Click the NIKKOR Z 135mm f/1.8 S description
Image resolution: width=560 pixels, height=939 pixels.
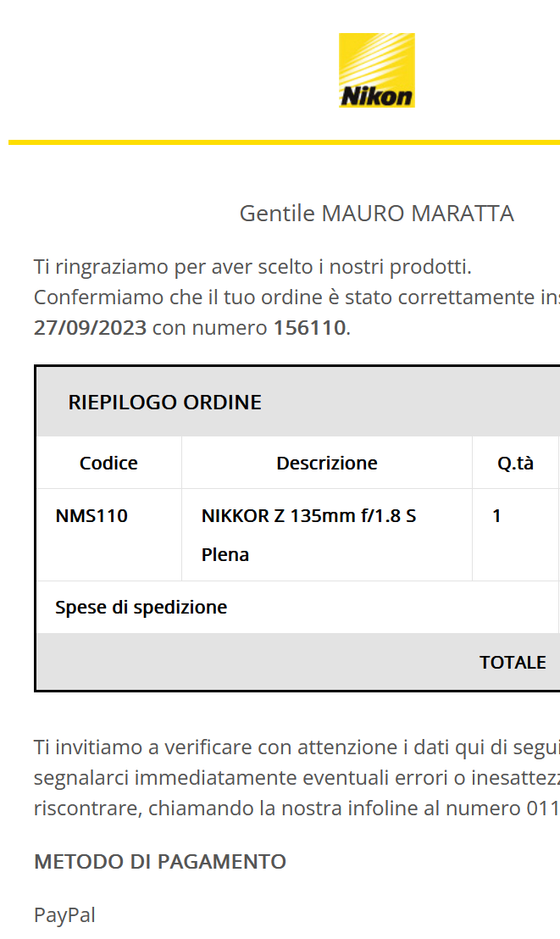click(309, 515)
